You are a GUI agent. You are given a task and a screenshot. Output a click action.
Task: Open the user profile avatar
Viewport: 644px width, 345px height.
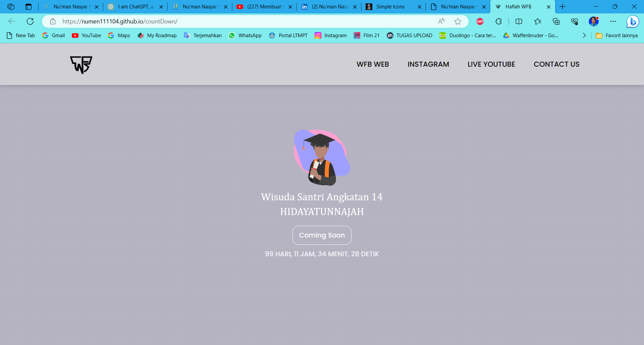(x=594, y=21)
